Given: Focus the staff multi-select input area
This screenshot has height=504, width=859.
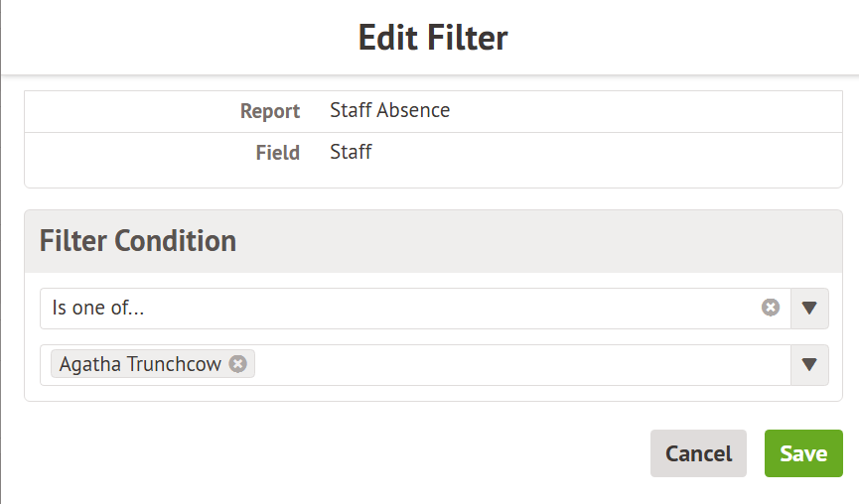Looking at the screenshot, I should [x=516, y=365].
